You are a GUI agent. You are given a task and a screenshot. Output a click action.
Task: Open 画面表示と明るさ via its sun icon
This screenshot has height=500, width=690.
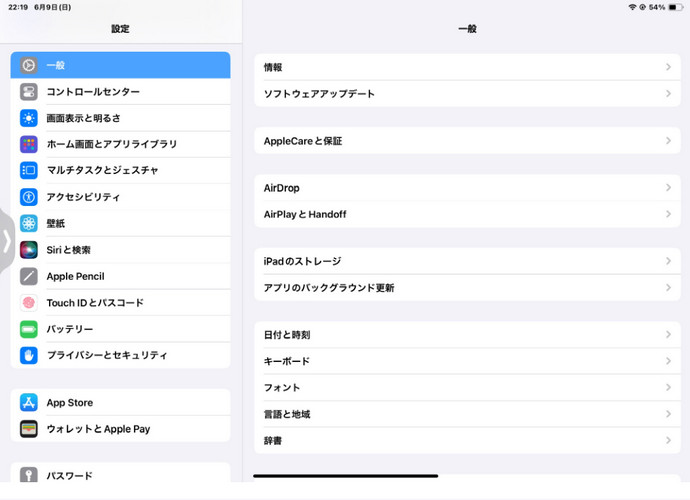(29, 118)
